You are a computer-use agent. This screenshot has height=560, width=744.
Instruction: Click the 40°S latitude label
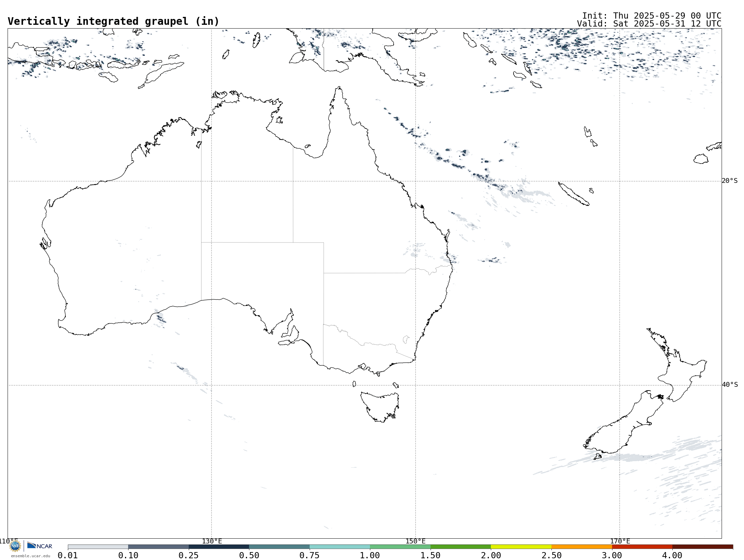tap(730, 385)
